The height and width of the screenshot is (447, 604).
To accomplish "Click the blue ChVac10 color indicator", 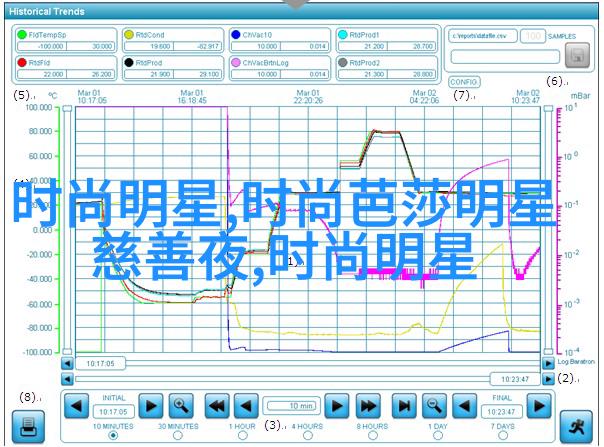I will click(x=236, y=35).
